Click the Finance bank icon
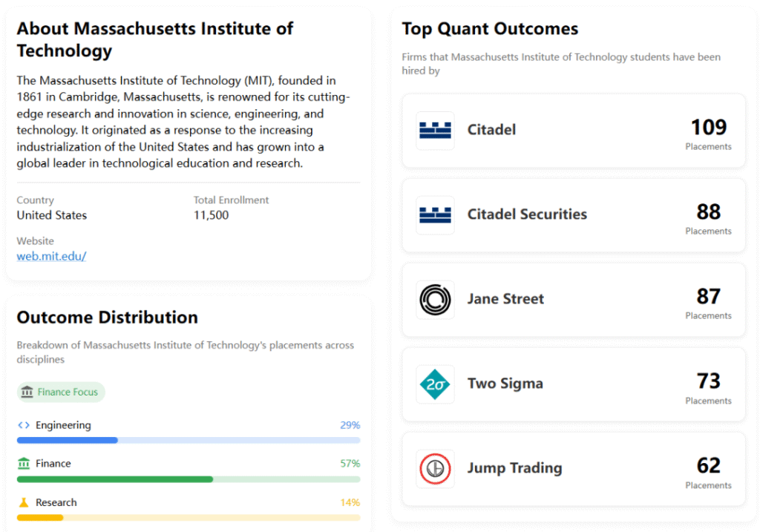The width and height of the screenshot is (760, 532). click(24, 464)
